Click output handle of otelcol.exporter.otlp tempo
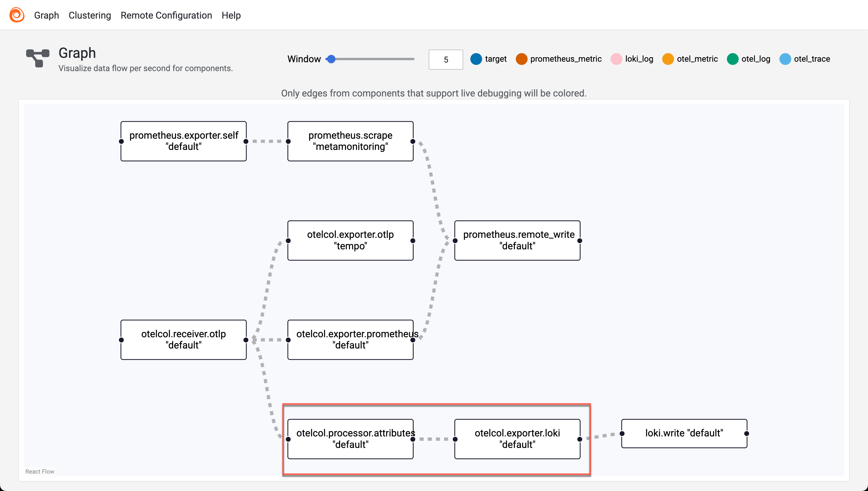Image resolution: width=868 pixels, height=491 pixels. point(413,240)
